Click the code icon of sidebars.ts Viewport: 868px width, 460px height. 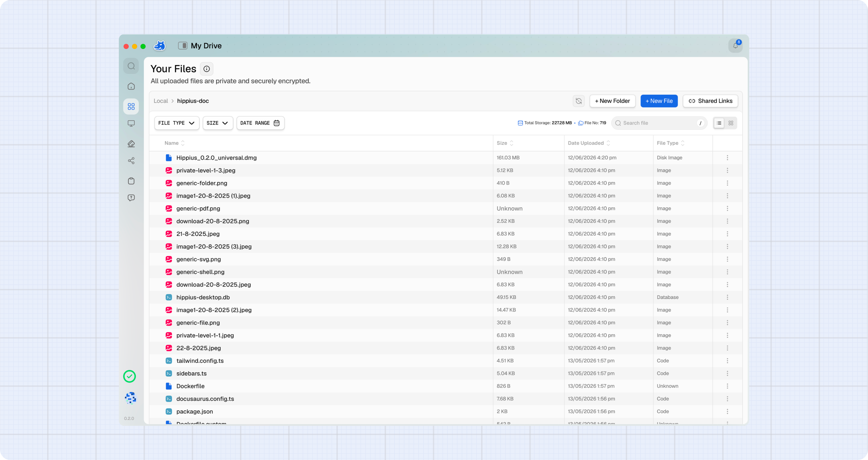coord(169,373)
